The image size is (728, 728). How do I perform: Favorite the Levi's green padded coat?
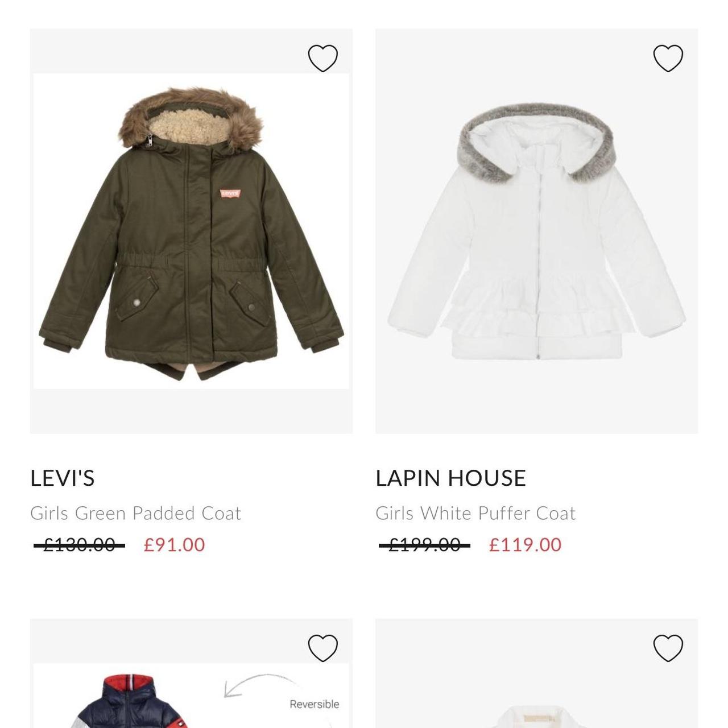click(x=323, y=58)
